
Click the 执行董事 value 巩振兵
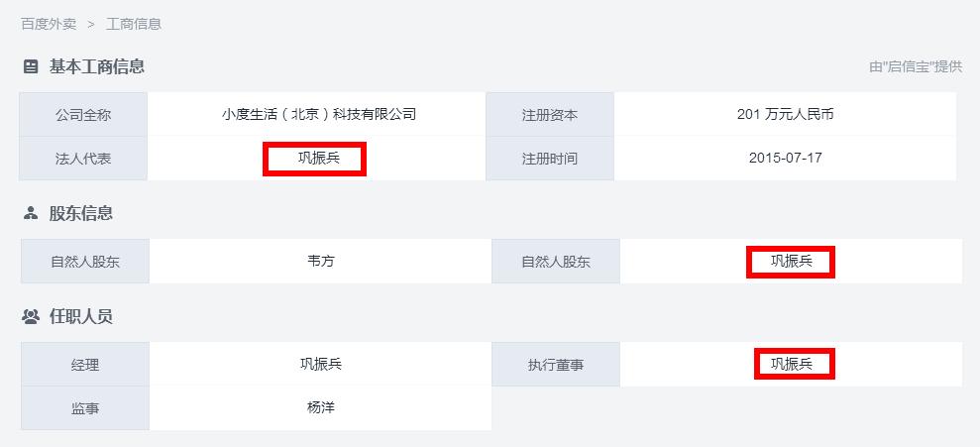[792, 364]
